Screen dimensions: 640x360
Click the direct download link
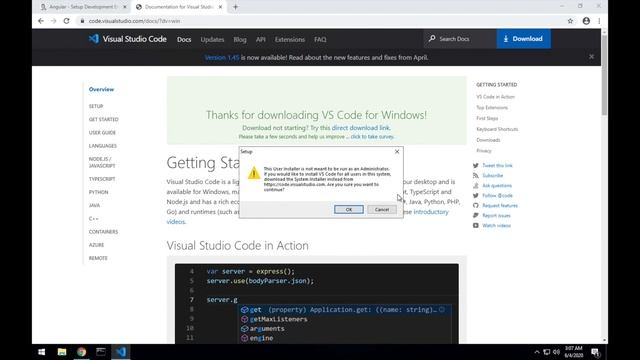360,128
